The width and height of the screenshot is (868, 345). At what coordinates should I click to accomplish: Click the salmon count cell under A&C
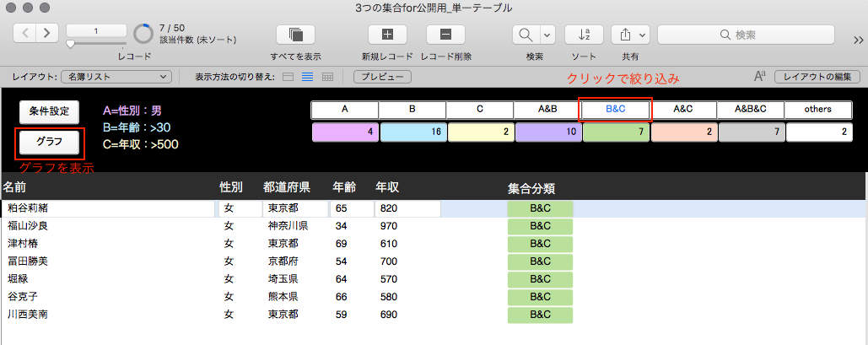pyautogui.click(x=684, y=132)
